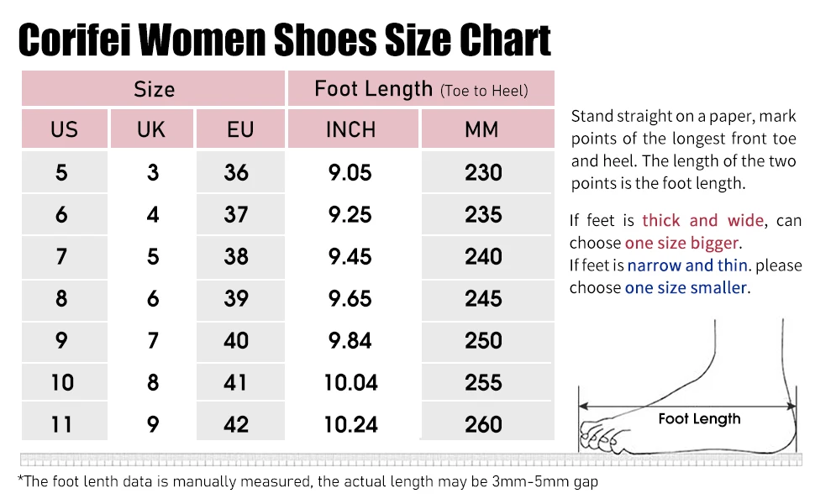Click the EU column header
Screen dimensions: 815x504
[x=240, y=129]
